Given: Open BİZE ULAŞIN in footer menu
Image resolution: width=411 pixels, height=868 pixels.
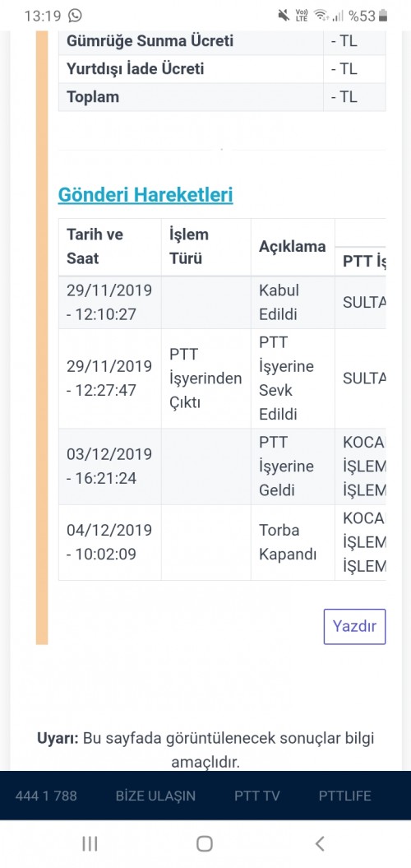Looking at the screenshot, I should click(155, 796).
